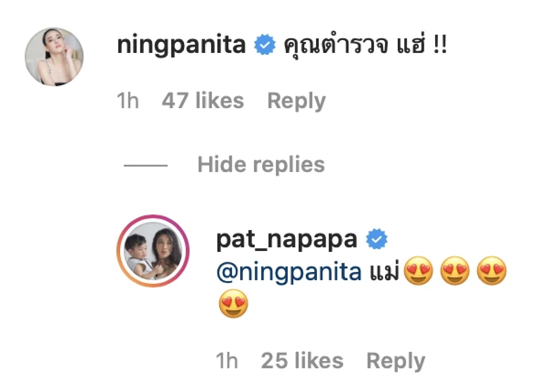Click the 1h timestamp under ningpanita's comment
The image size is (548, 392).
[x=128, y=101]
